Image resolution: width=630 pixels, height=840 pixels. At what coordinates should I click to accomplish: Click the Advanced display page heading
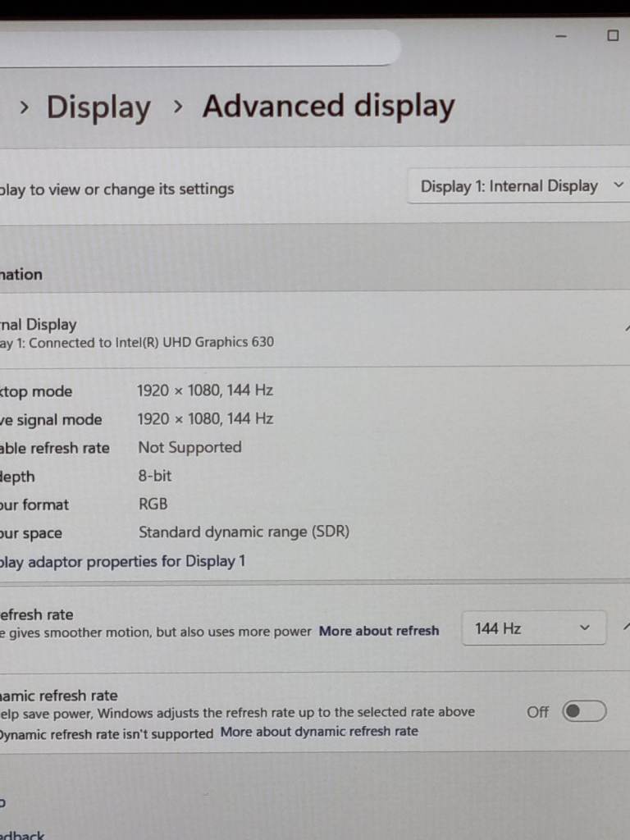tap(328, 106)
